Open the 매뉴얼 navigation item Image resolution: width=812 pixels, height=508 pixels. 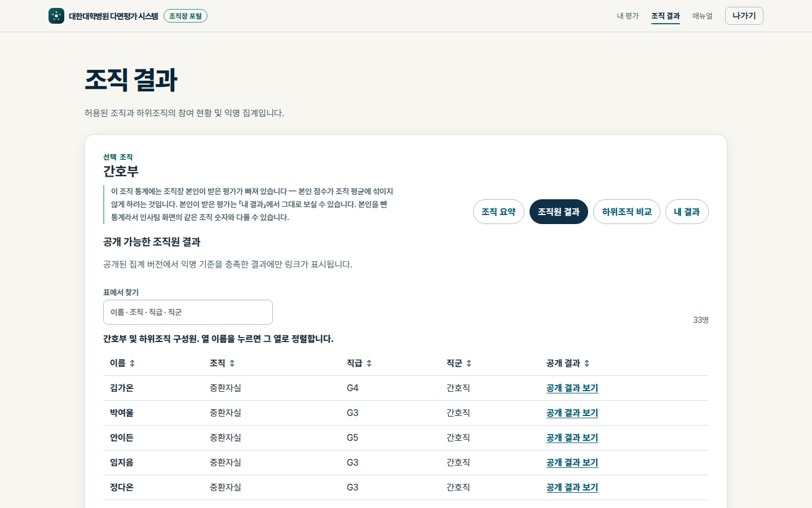(x=703, y=16)
